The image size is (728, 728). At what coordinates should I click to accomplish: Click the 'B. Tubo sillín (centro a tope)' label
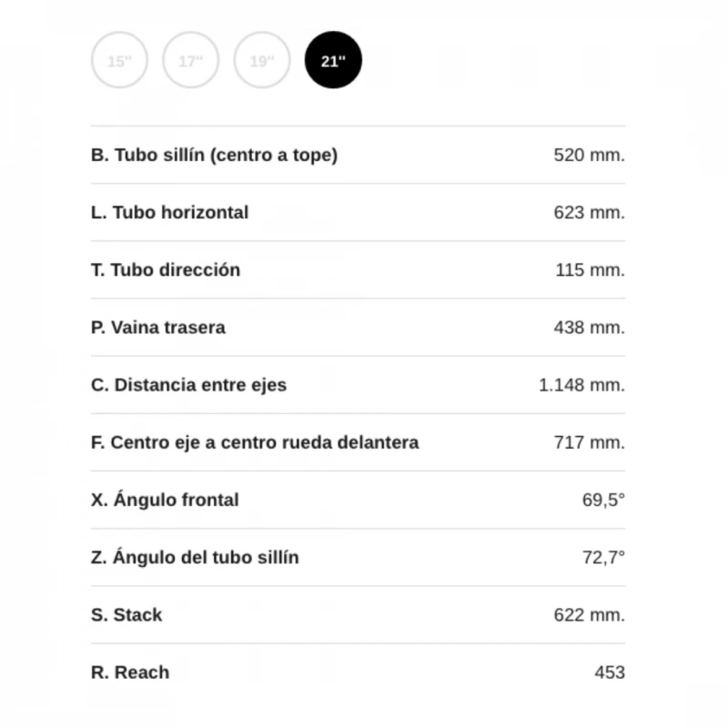(x=214, y=155)
